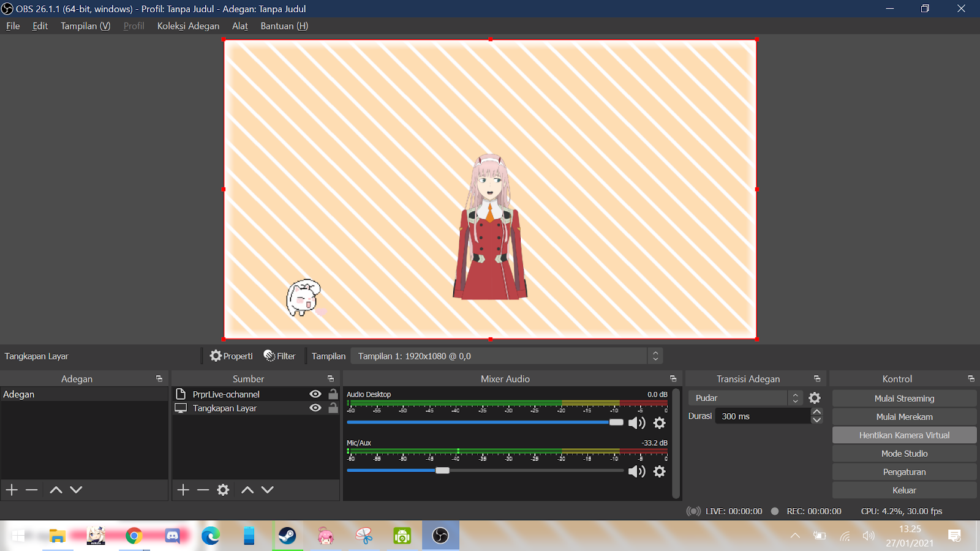Open Pengaturan settings
Image resolution: width=980 pixels, height=551 pixels.
[x=904, y=472]
